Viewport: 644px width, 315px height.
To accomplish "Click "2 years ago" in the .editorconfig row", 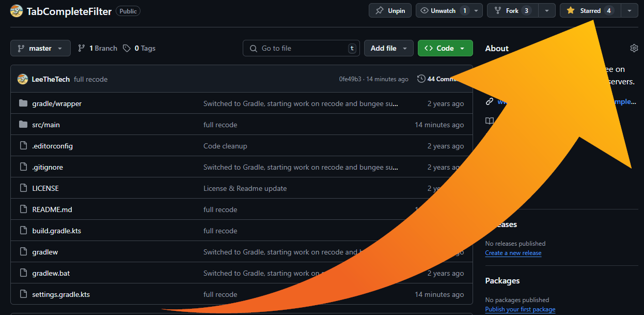I will click(446, 146).
